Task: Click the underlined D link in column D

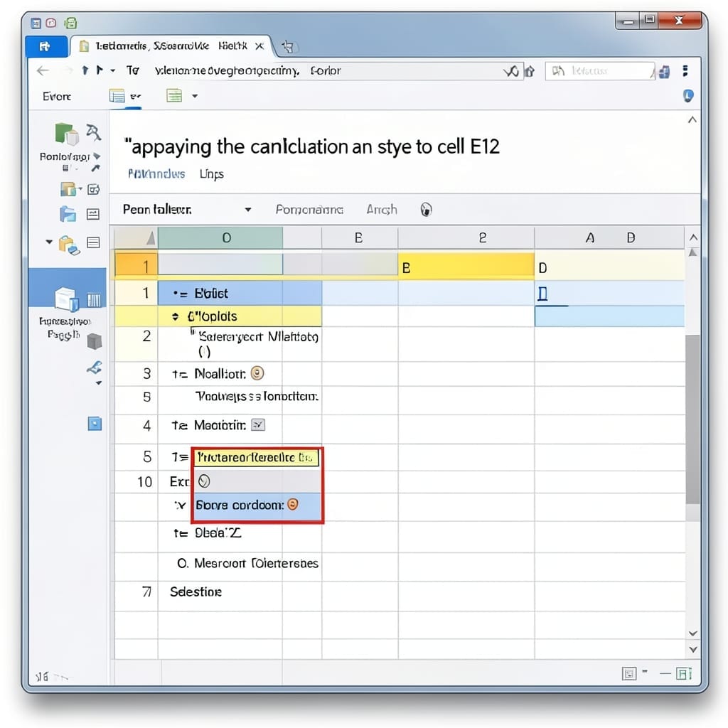Action: (x=542, y=294)
